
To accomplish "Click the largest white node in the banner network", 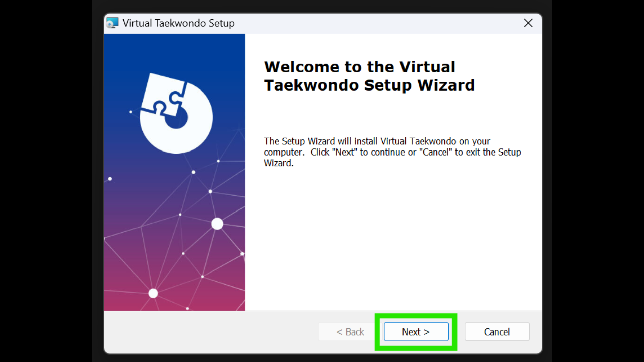I will click(x=217, y=224).
